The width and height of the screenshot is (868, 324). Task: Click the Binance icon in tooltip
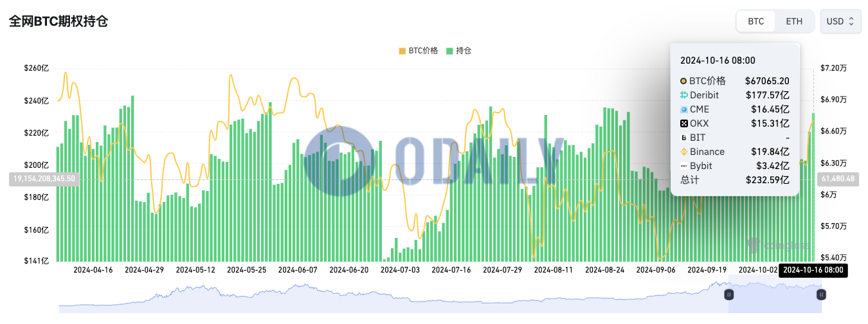[x=683, y=152]
